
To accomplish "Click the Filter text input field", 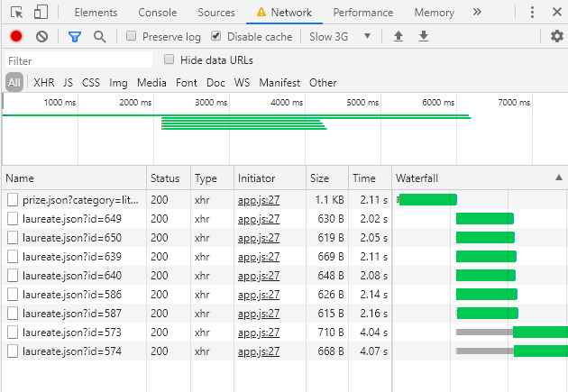I will click(x=77, y=60).
